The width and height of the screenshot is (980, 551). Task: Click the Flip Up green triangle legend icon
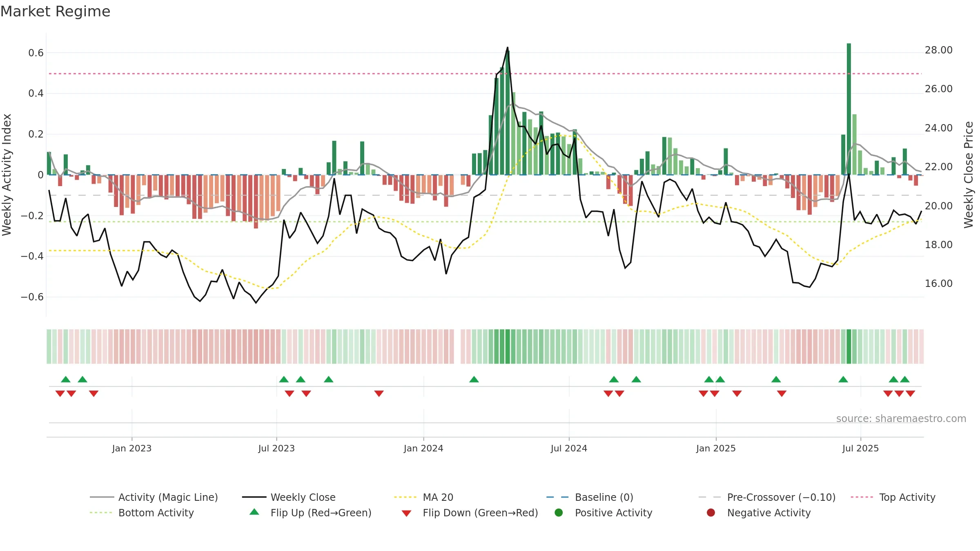pos(254,512)
